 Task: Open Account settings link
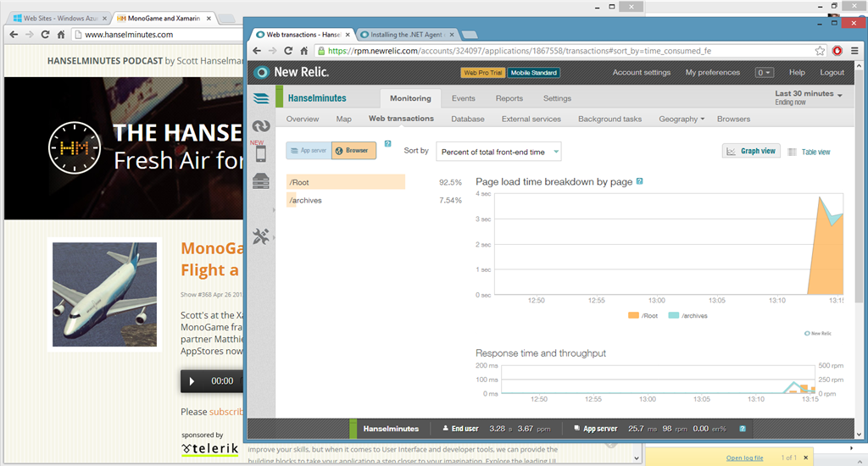pyautogui.click(x=641, y=73)
